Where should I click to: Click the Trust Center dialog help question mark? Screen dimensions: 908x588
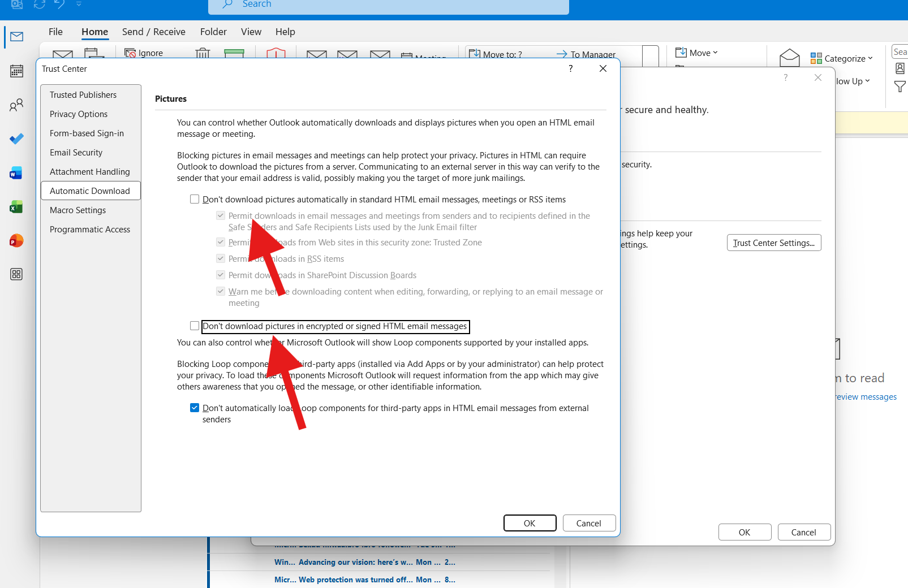(x=570, y=68)
